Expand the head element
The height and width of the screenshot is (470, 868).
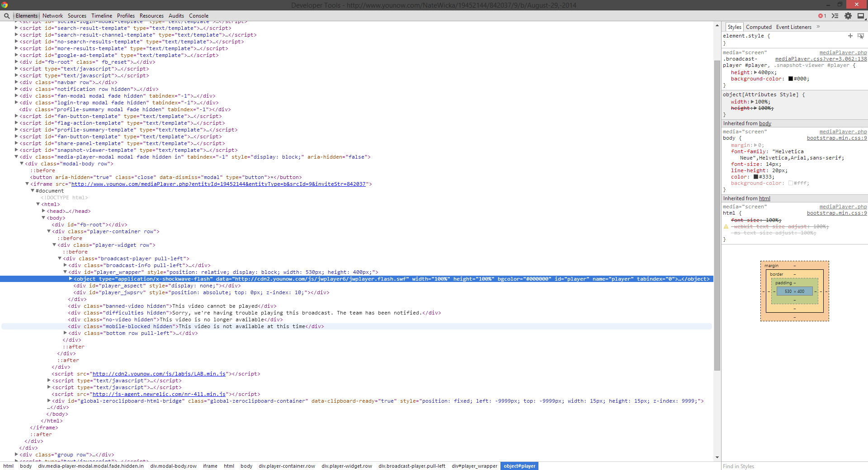[x=43, y=211]
